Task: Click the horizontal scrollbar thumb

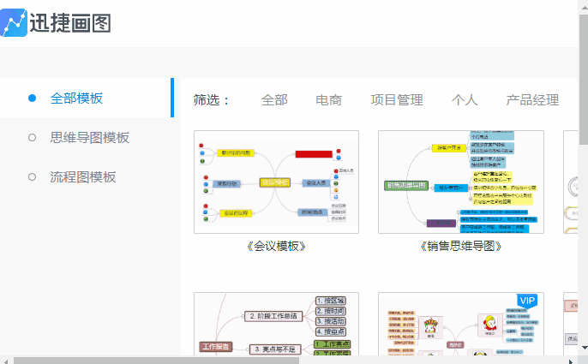Action: coord(156,361)
